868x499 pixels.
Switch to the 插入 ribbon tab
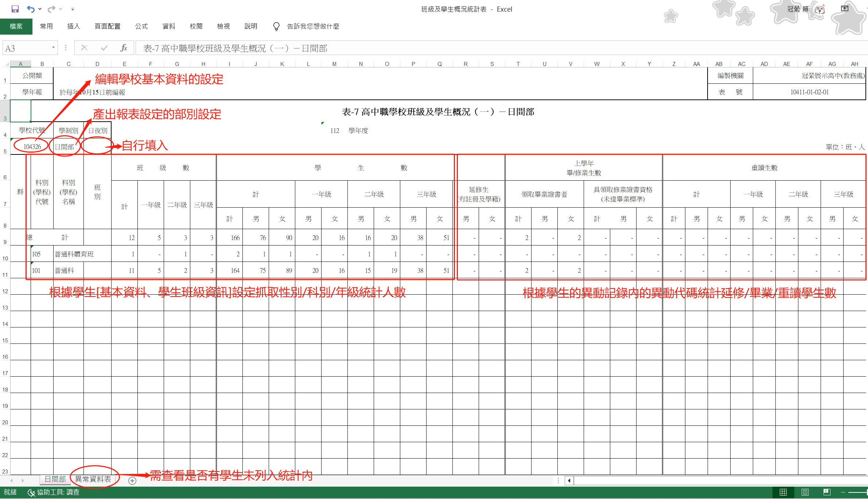(x=73, y=26)
